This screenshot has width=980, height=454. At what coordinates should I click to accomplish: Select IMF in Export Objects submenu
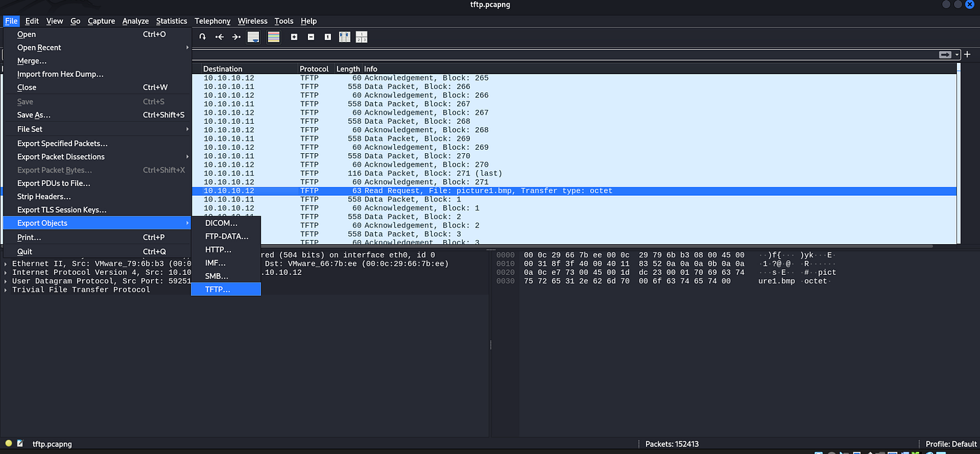[x=226, y=263]
